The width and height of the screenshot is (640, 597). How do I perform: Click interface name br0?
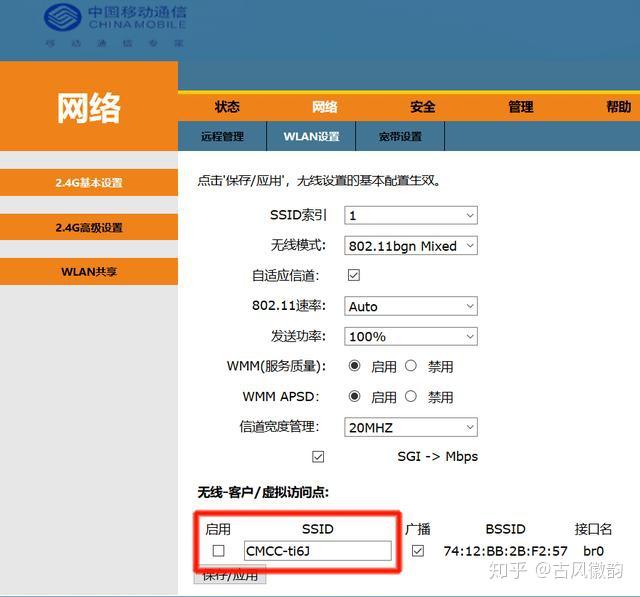click(x=593, y=551)
